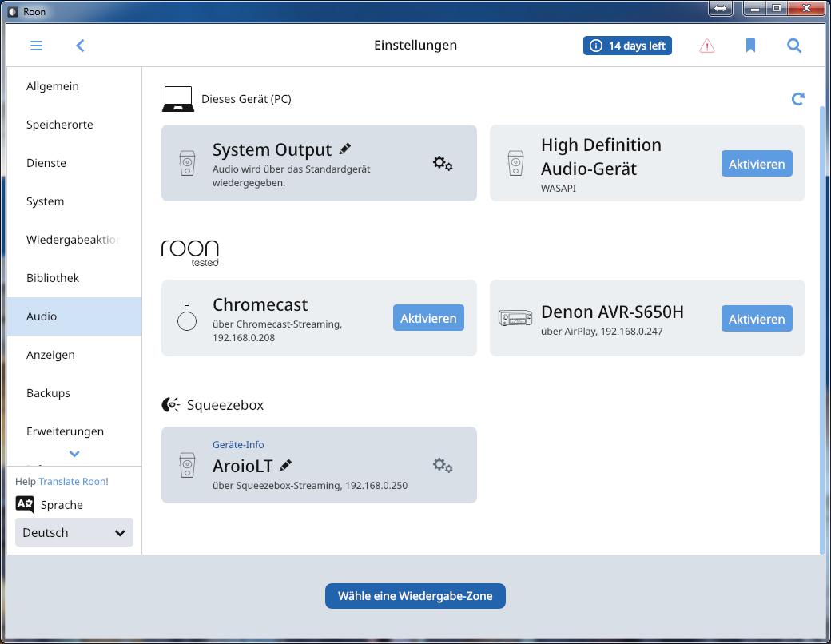Image resolution: width=831 pixels, height=644 pixels.
Task: Open the Speicherorte settings section
Action: coord(74,125)
